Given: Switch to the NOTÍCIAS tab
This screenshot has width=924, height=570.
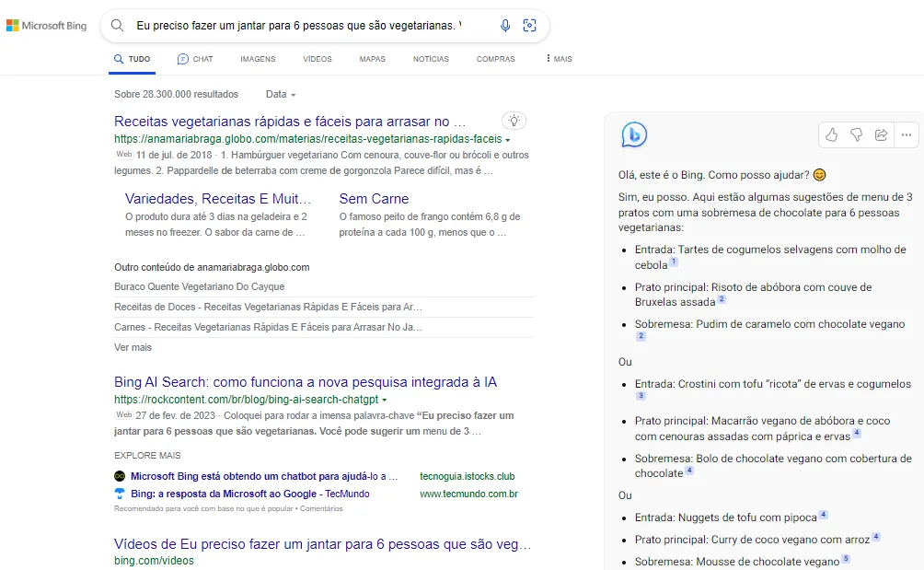Looking at the screenshot, I should point(431,59).
